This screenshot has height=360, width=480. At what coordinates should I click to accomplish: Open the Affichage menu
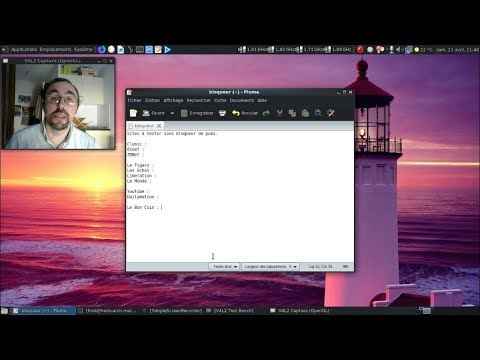point(173,100)
